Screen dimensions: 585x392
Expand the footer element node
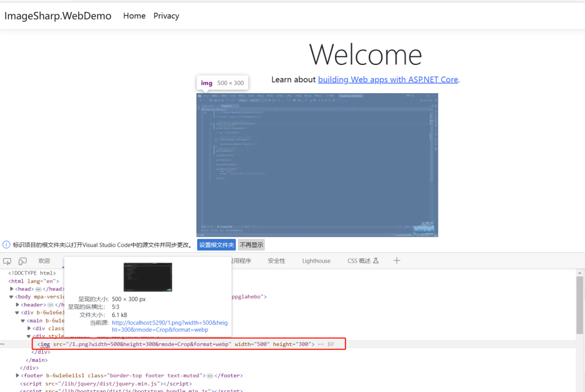17,376
